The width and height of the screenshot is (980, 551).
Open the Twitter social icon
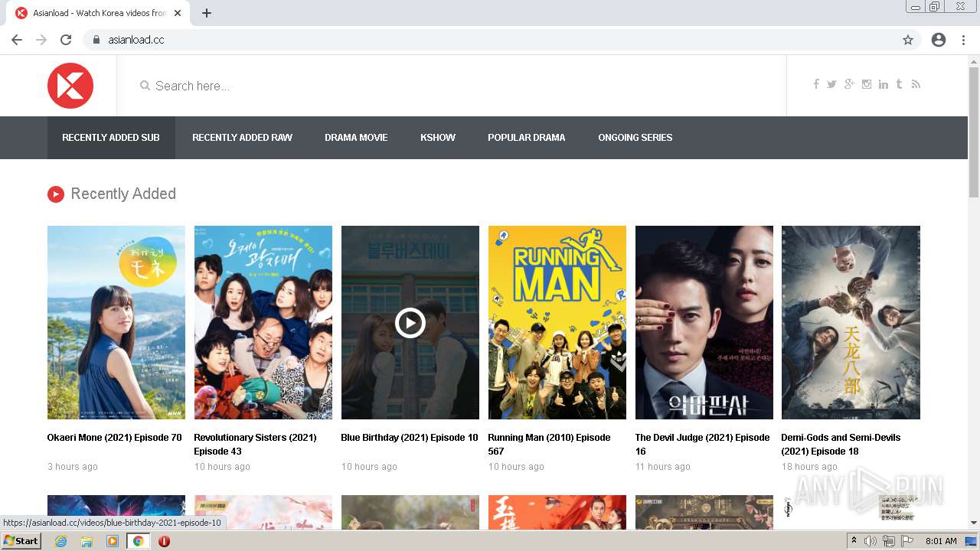(831, 84)
